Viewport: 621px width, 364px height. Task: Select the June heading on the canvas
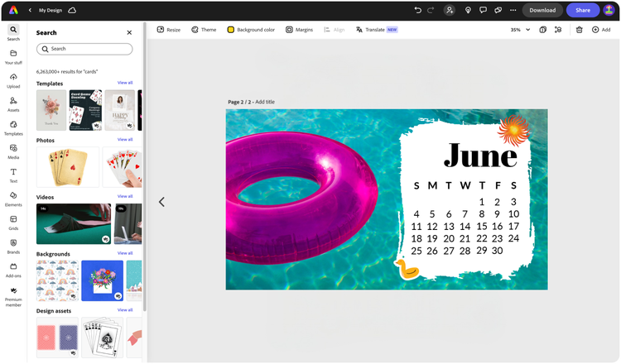[x=480, y=155]
